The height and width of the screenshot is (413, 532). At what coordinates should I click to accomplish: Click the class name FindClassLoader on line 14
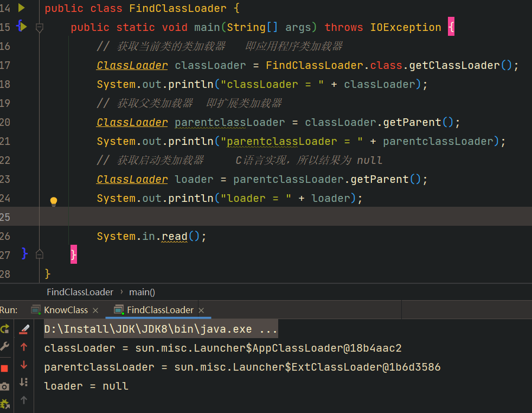click(x=177, y=8)
